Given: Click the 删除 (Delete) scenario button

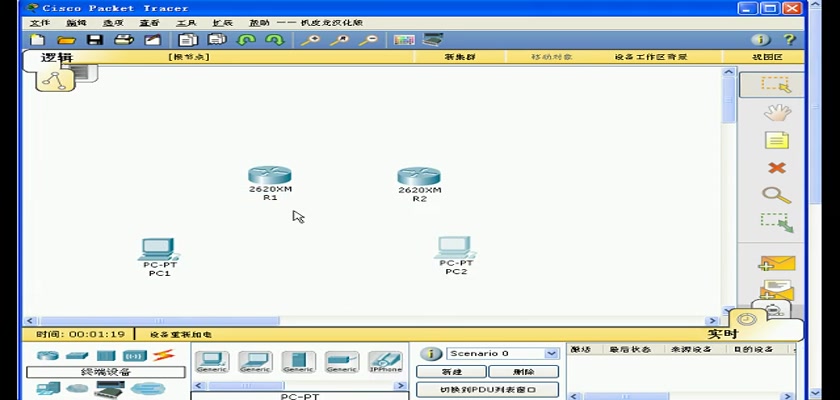Looking at the screenshot, I should pos(523,372).
